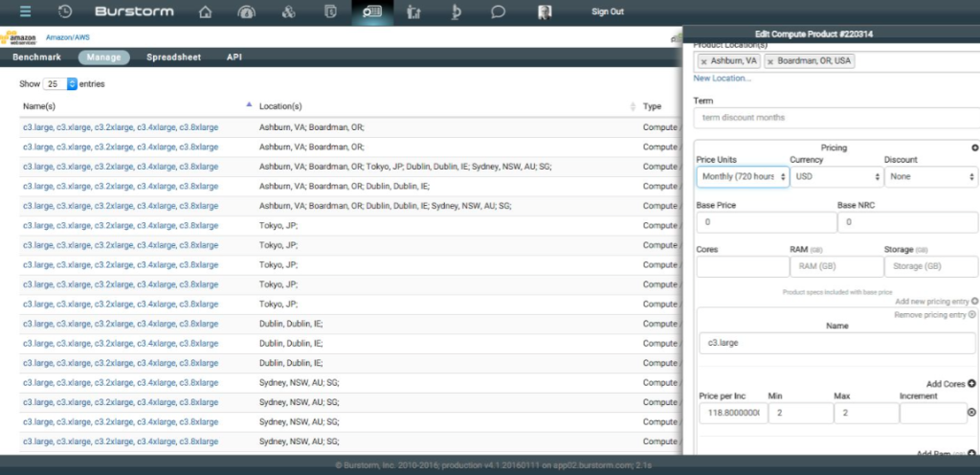Open the Price Units dropdown

[x=742, y=176]
